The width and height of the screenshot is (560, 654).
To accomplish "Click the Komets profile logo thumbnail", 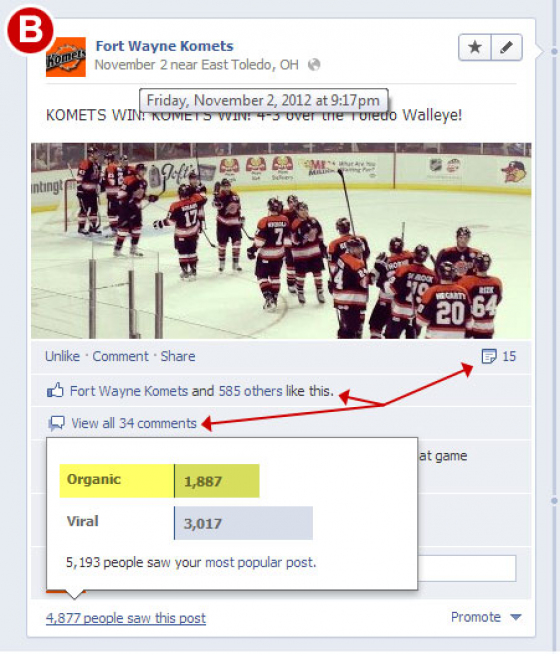I will coord(66,57).
